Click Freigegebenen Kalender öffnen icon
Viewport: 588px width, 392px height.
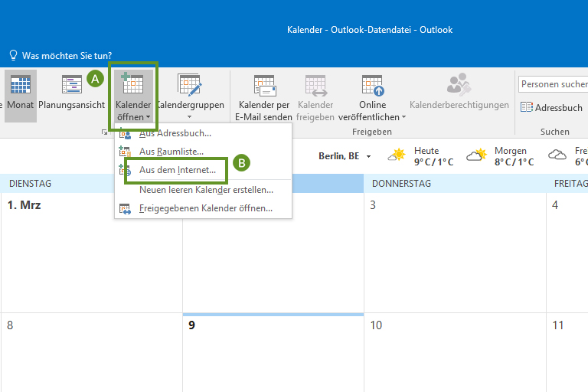(125, 208)
